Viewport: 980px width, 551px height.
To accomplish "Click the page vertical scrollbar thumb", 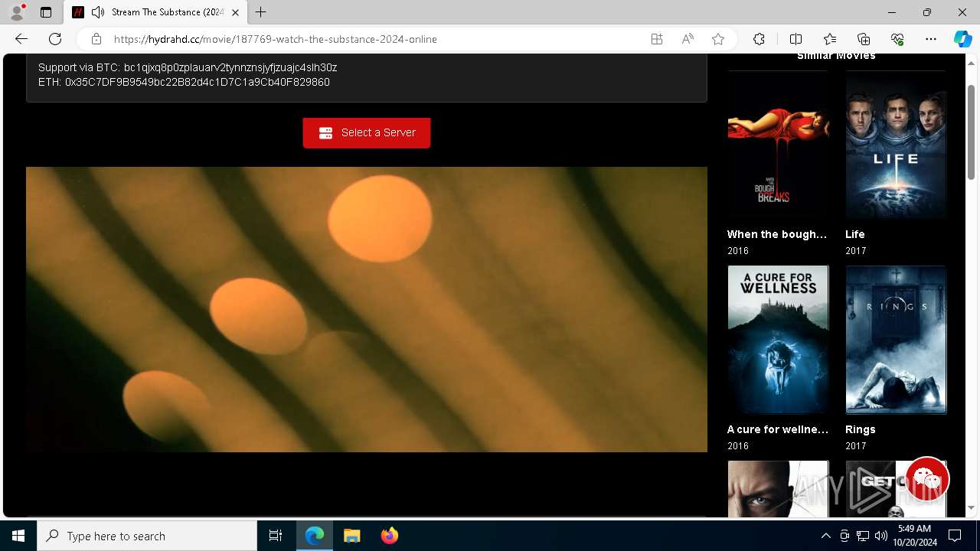I will tap(971, 132).
